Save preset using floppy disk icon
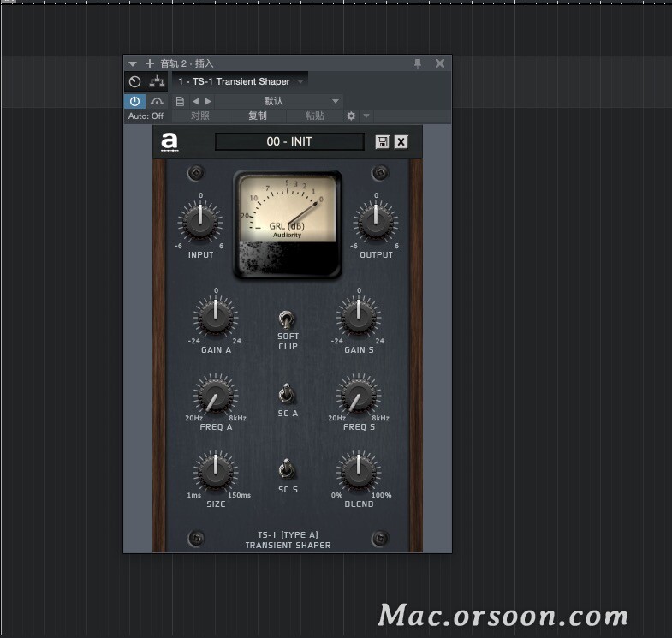This screenshot has width=672, height=638. 382,142
